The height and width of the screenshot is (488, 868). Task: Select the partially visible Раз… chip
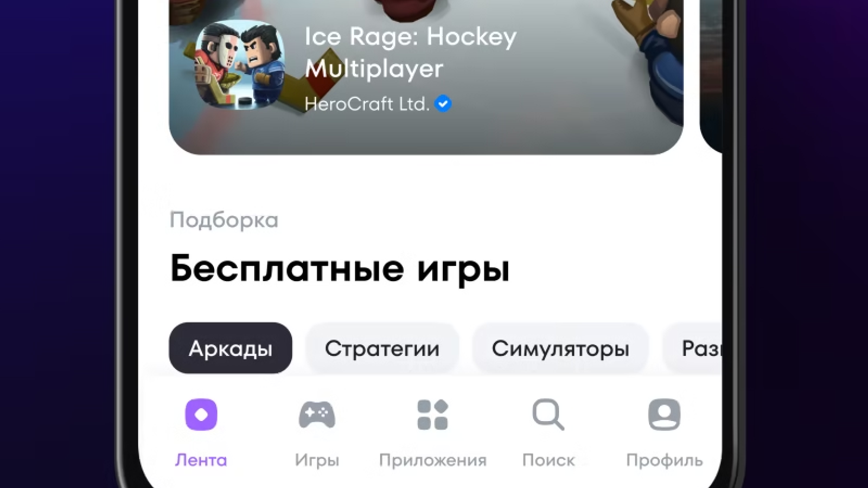(693, 348)
